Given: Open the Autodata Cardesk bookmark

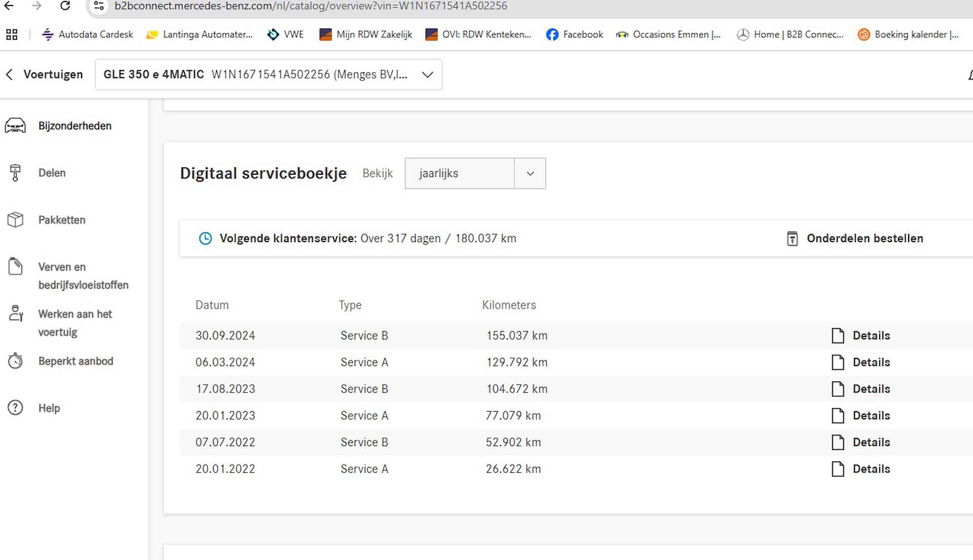Looking at the screenshot, I should click(x=88, y=34).
